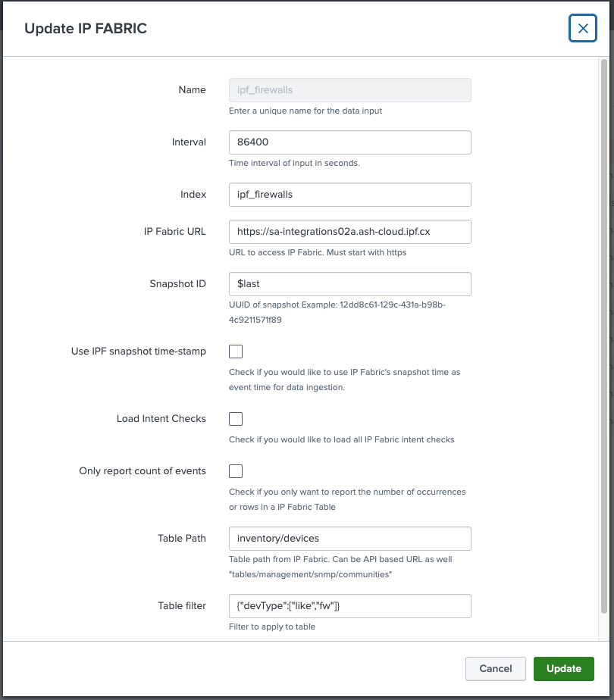Image resolution: width=614 pixels, height=700 pixels.
Task: Click the Snapshot ID label text
Action: click(x=177, y=284)
